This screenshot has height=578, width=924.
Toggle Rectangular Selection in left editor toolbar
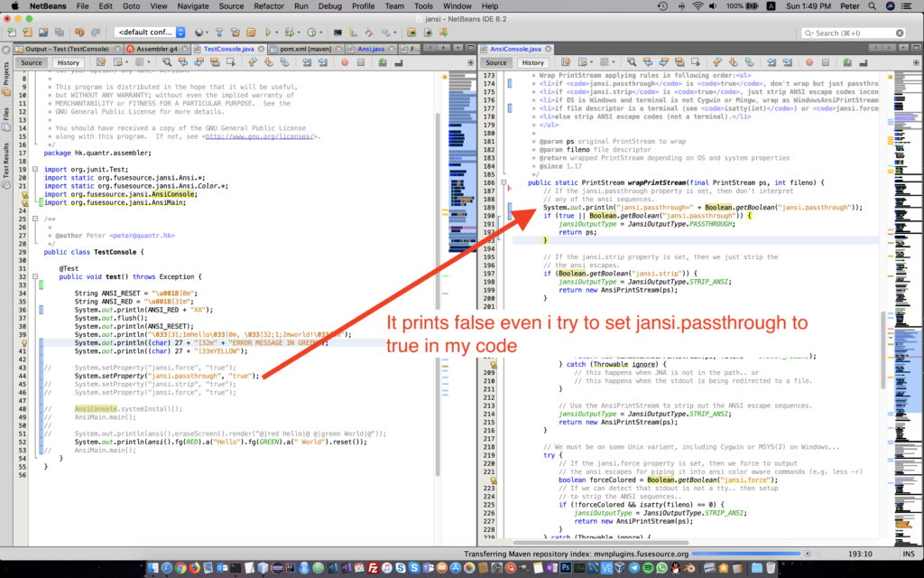[230, 62]
